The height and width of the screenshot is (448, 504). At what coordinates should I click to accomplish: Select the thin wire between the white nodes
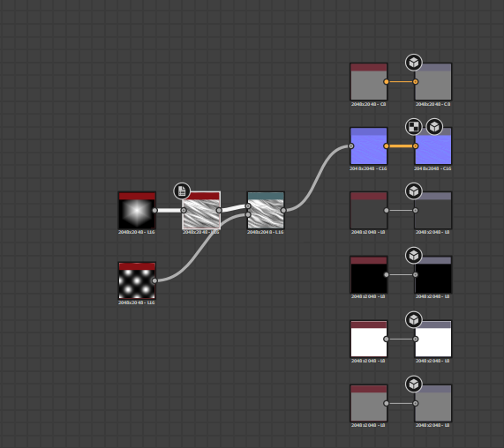coord(401,340)
